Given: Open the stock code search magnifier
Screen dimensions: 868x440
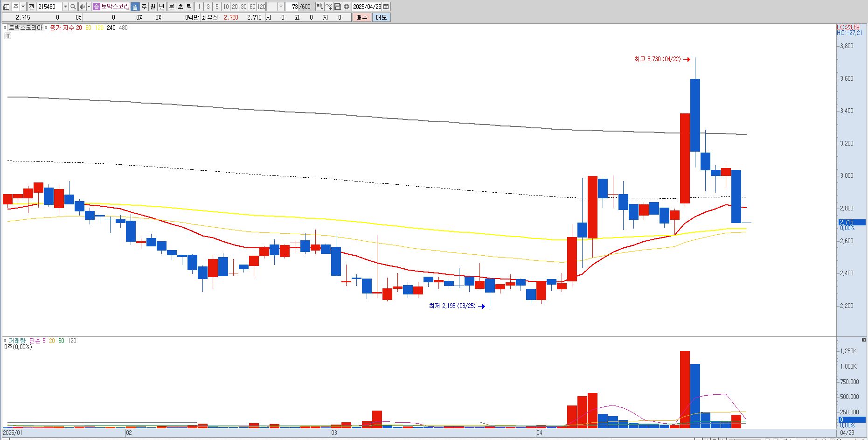Looking at the screenshot, I should [73, 7].
